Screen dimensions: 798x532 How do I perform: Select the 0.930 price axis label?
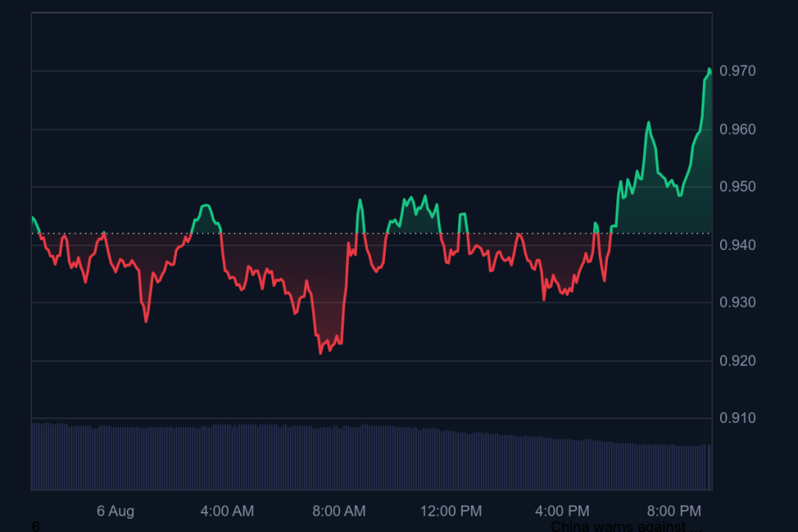pyautogui.click(x=736, y=302)
